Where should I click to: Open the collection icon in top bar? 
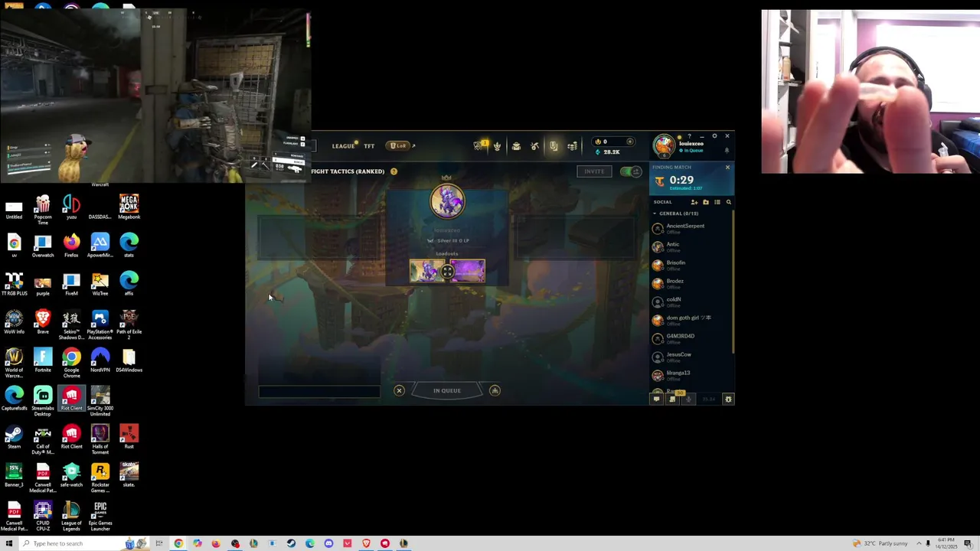tap(516, 146)
